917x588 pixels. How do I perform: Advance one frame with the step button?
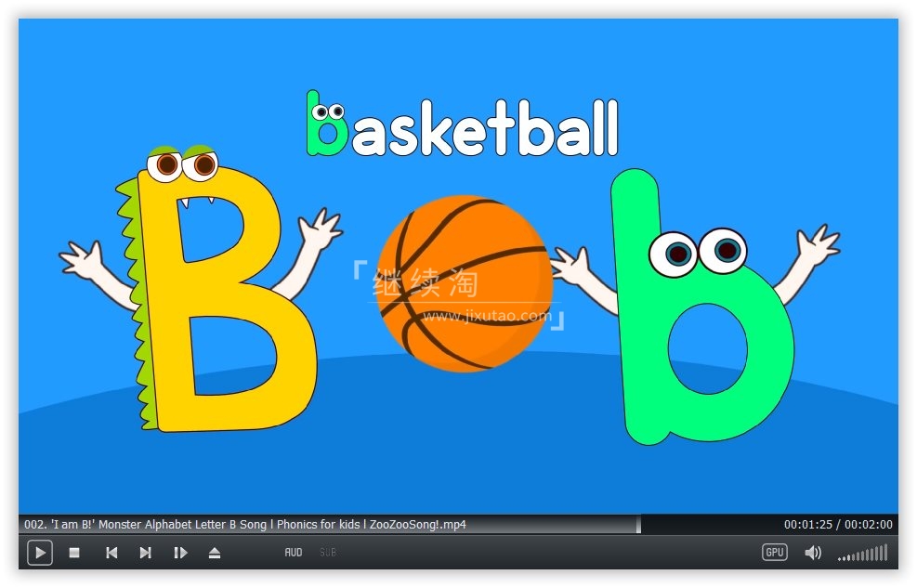(180, 553)
